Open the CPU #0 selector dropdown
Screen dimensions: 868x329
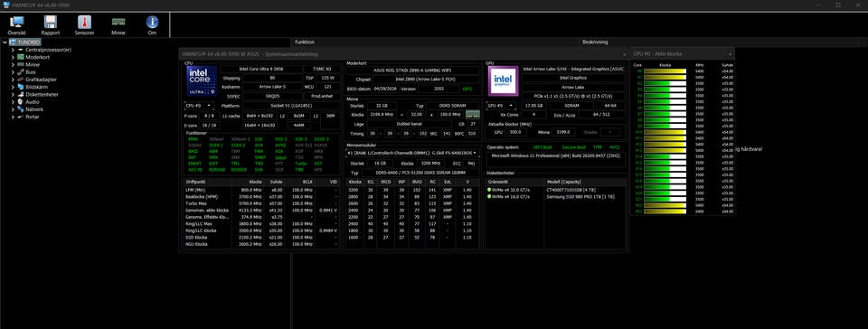(x=199, y=105)
